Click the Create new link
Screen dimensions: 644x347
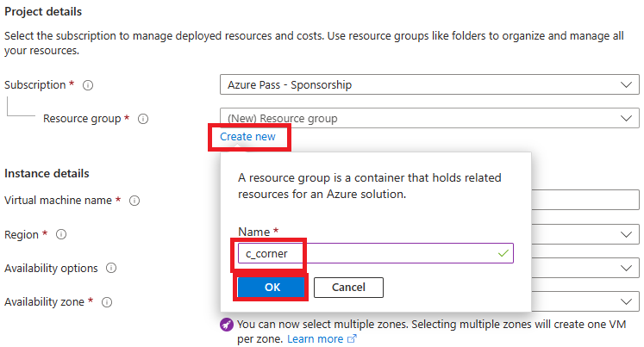(x=247, y=136)
